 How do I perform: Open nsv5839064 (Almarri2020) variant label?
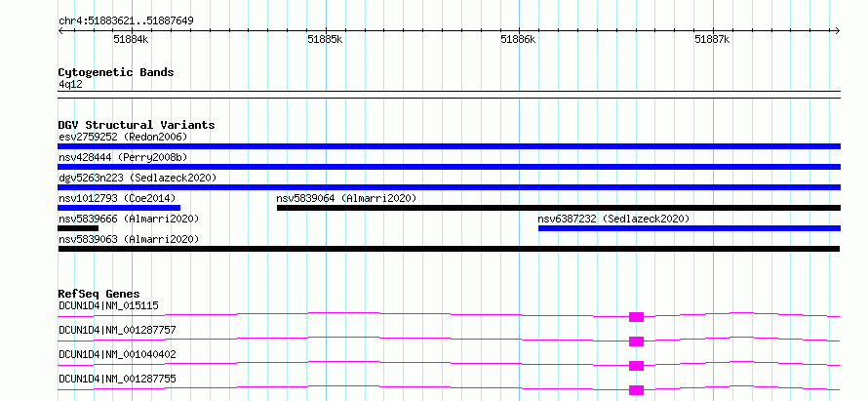tap(346, 198)
